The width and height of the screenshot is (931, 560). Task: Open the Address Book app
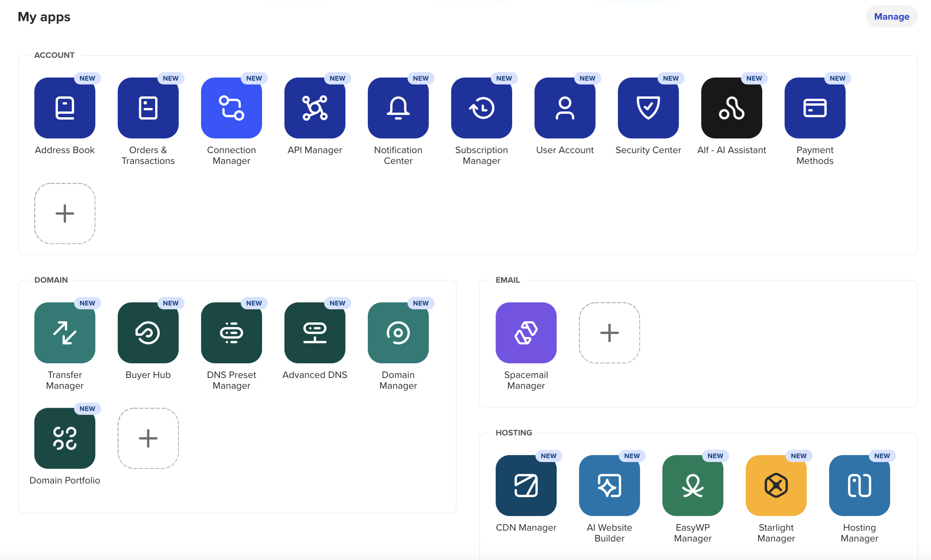[x=65, y=108]
